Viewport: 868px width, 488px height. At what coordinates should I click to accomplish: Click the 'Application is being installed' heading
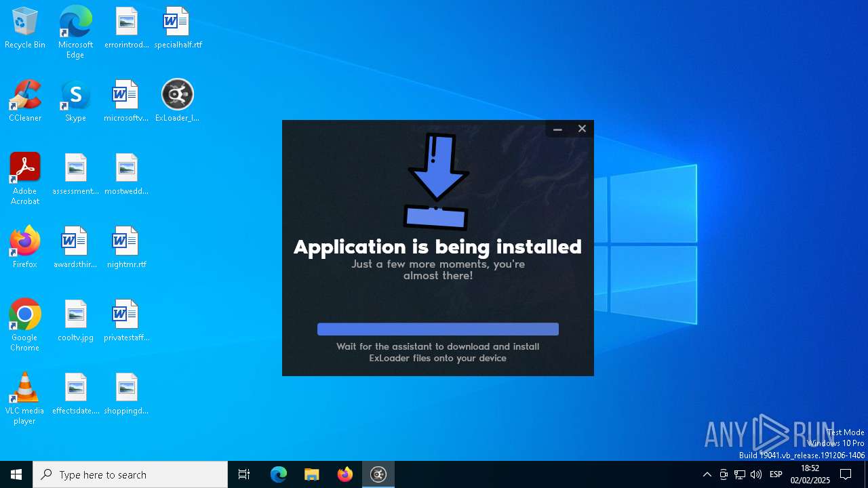coord(438,247)
